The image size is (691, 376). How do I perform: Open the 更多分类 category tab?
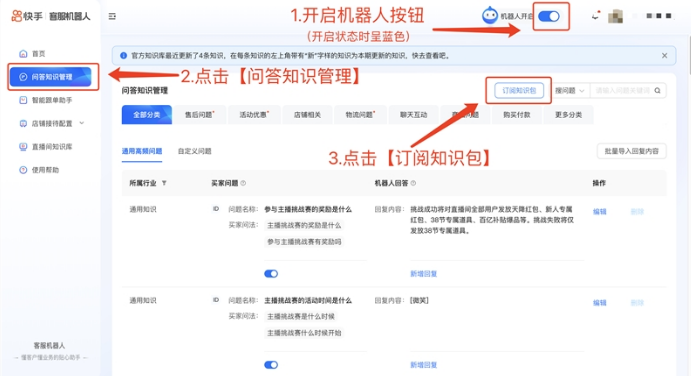pyautogui.click(x=568, y=115)
